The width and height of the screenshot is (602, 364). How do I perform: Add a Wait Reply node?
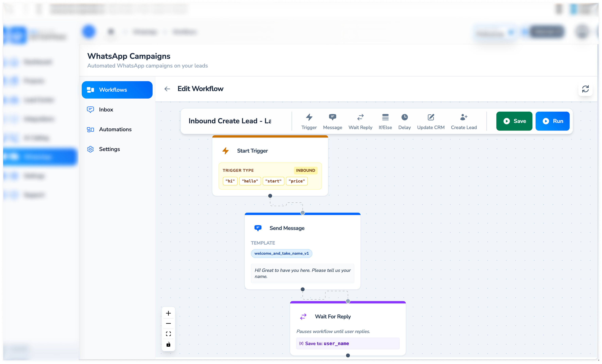click(360, 121)
